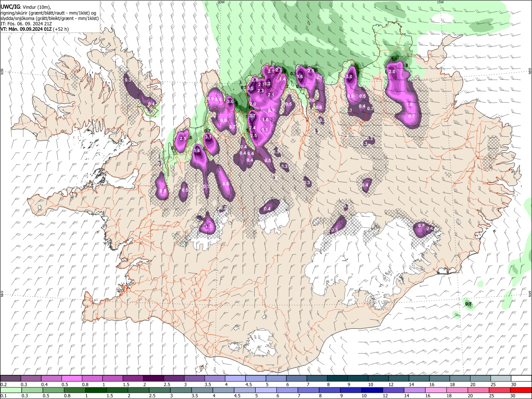The image size is (532, 399).
Task: Pick the bright pink upper swatch between 0.5 and 0.8
Action: [x=71, y=379]
